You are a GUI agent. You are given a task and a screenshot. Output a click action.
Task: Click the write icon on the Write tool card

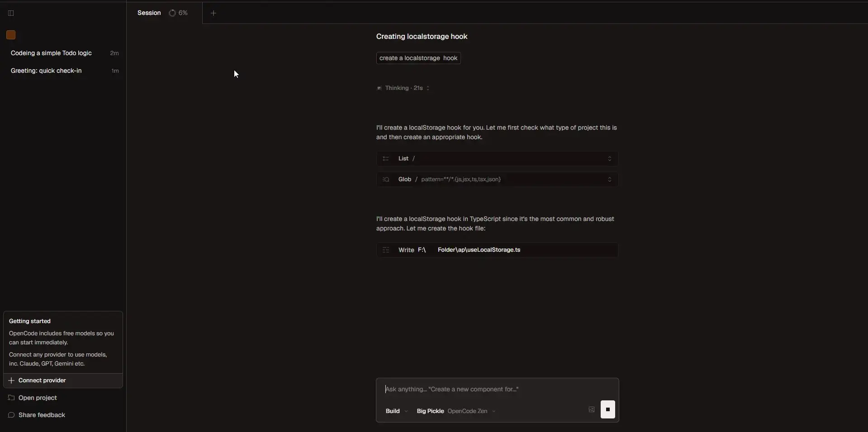pyautogui.click(x=386, y=250)
